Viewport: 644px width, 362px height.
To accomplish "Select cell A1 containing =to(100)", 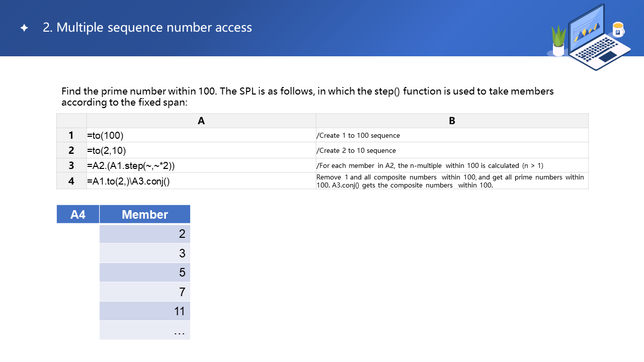I will click(x=201, y=135).
